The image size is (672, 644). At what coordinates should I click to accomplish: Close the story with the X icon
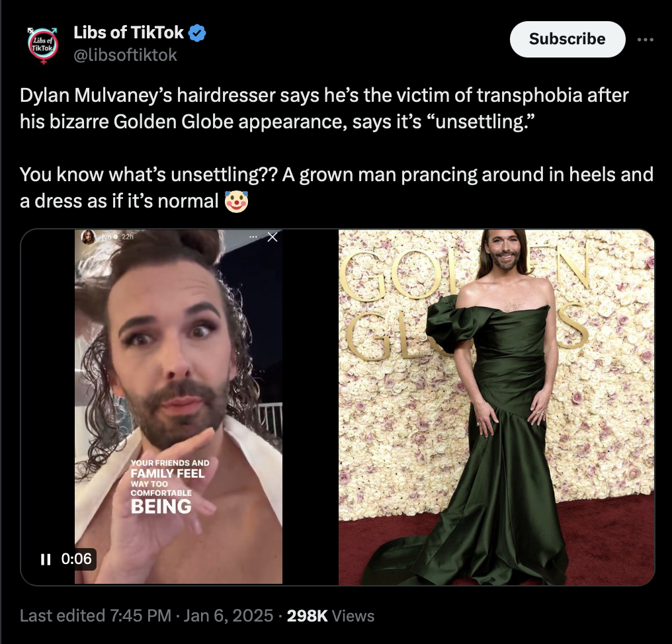pyautogui.click(x=272, y=237)
